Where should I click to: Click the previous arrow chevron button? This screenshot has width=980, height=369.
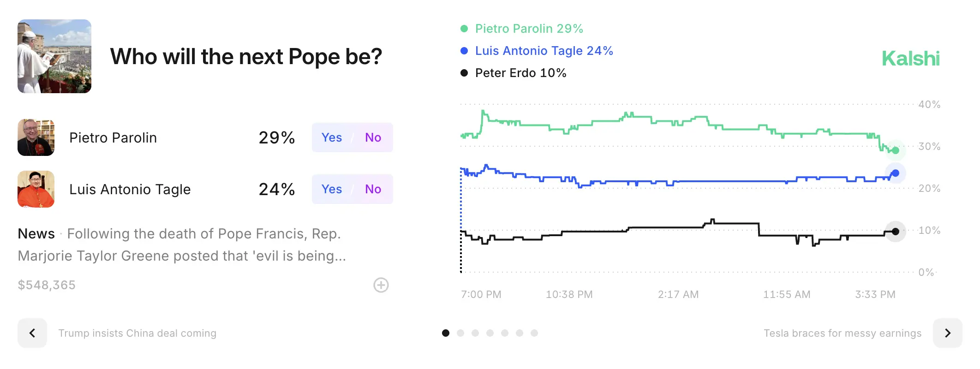click(32, 333)
